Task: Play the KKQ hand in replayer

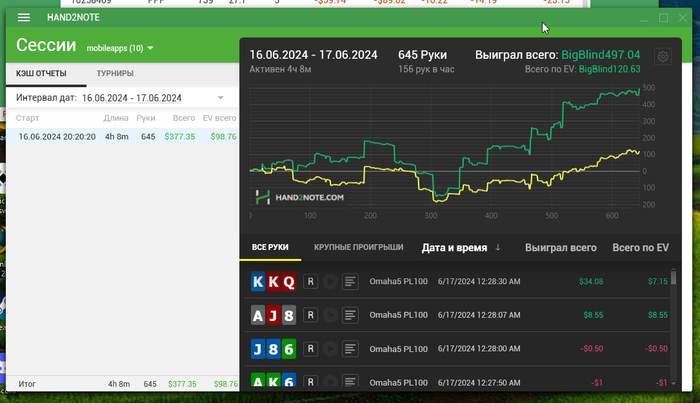Action: (330, 282)
